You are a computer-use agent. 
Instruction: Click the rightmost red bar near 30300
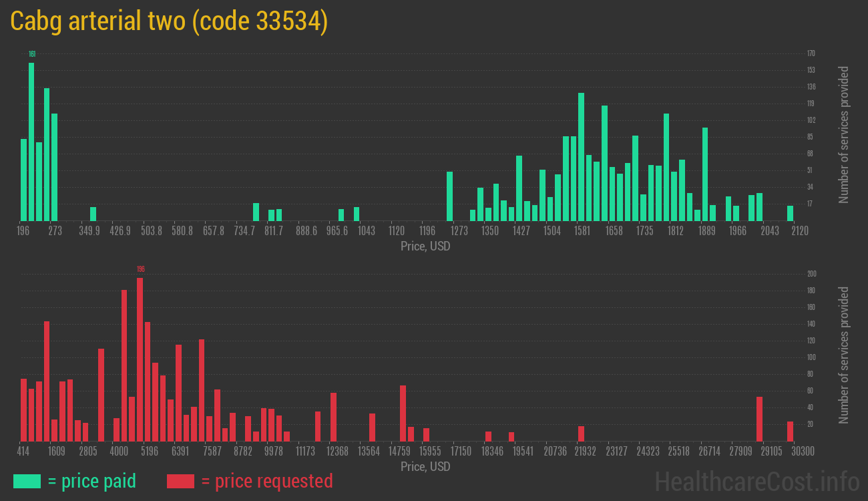tap(790, 431)
